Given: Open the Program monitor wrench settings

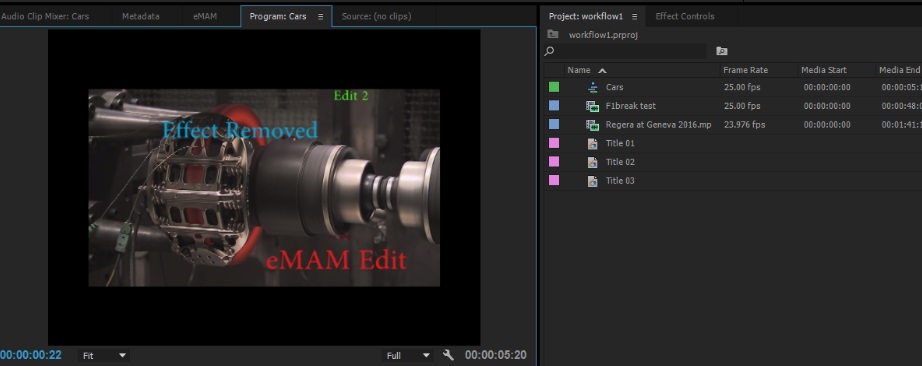Looking at the screenshot, I should 448,355.
